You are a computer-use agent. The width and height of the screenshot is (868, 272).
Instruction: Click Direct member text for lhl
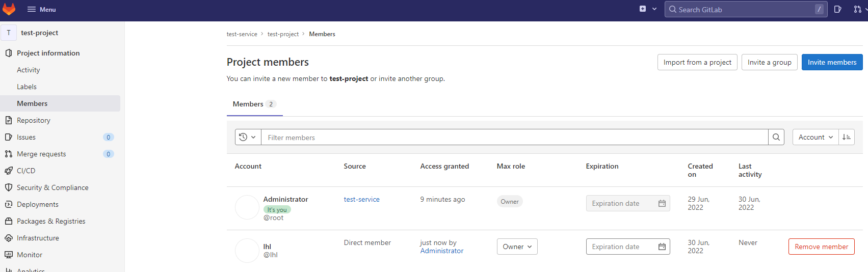coord(367,242)
